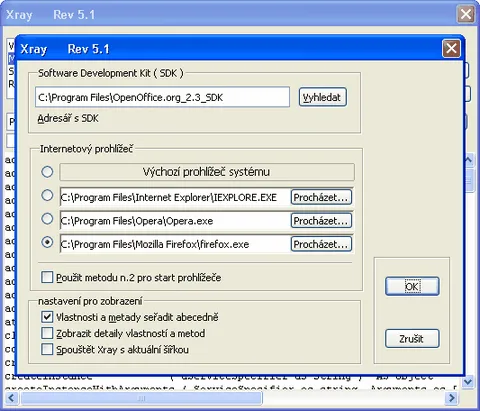
Task: Close the background Xray main window
Action: (x=466, y=14)
